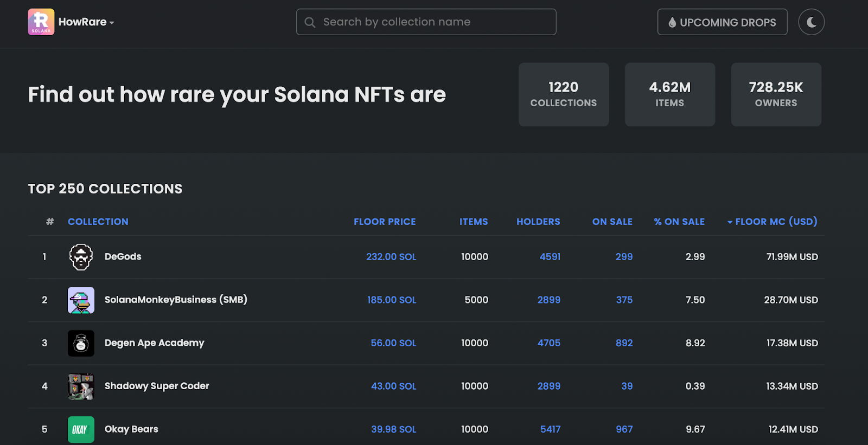Select the 71.99M USD market cap value
The image size is (868, 445).
point(792,257)
